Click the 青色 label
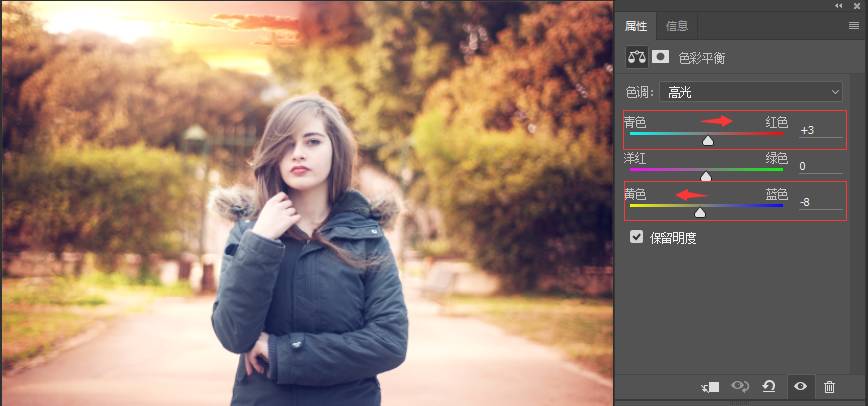868x406 pixels. coord(636,122)
